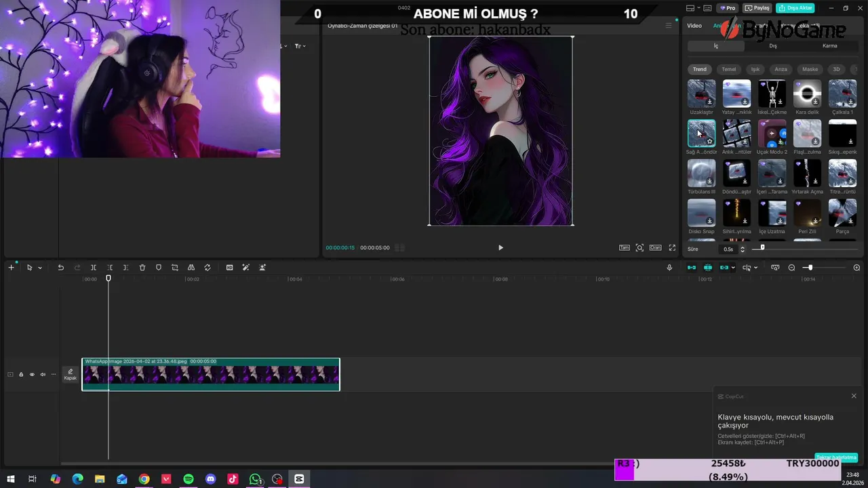Toggle main track magnet snapping icon

[692, 268]
